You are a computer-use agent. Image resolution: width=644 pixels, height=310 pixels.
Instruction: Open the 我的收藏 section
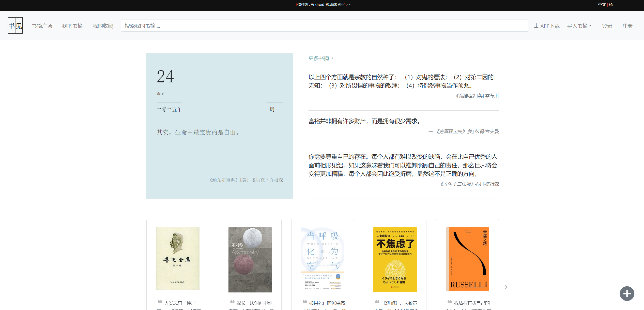103,25
